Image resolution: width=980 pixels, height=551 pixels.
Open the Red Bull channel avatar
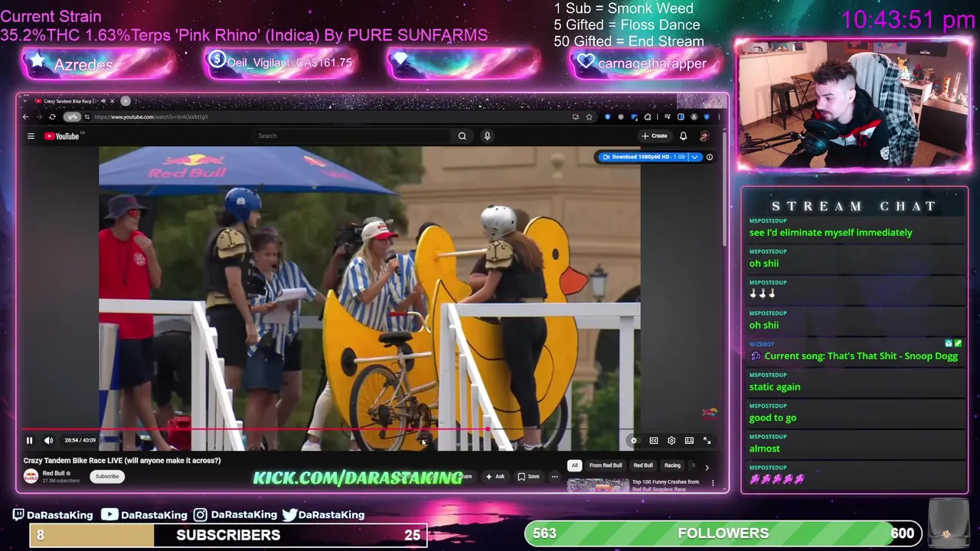coord(31,476)
